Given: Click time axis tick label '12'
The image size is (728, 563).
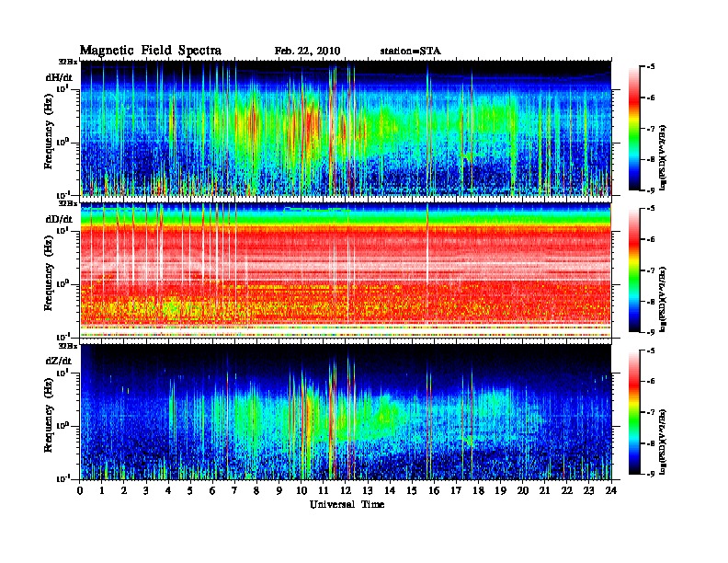Looking at the screenshot, I should [346, 491].
